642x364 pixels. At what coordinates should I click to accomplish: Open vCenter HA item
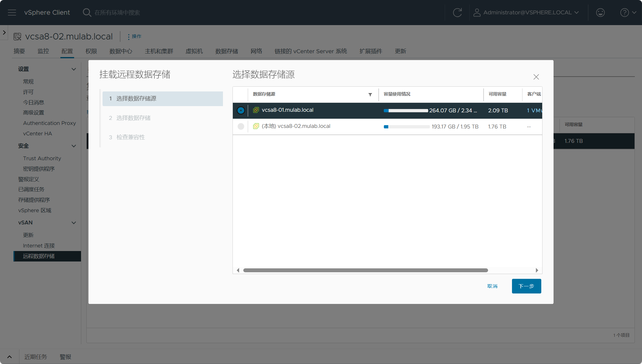tap(37, 134)
